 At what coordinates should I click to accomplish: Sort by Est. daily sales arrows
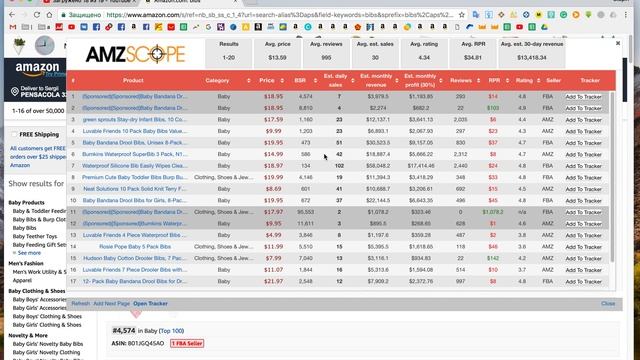(353, 81)
